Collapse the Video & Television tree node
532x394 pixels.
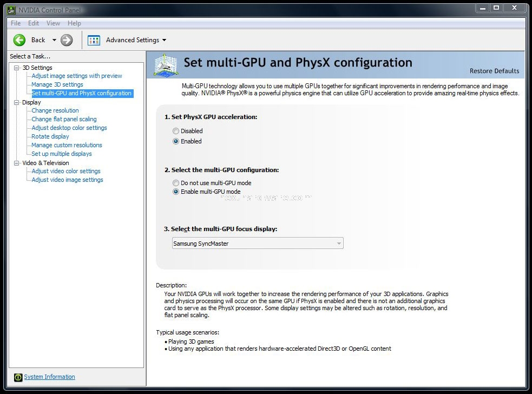coord(16,163)
